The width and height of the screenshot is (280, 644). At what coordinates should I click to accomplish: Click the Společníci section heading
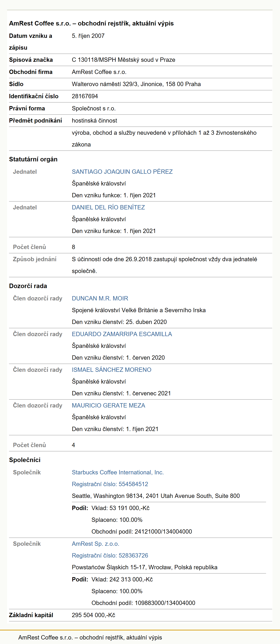tap(25, 460)
